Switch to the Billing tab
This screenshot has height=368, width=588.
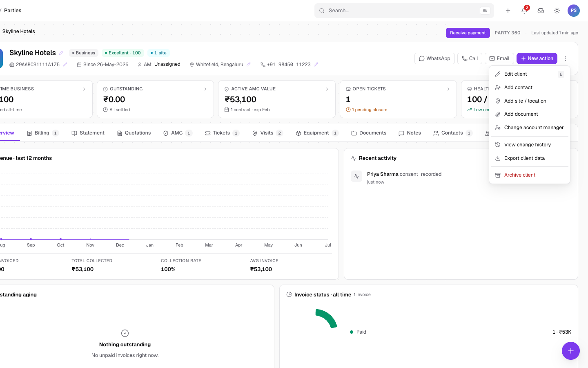coord(43,133)
